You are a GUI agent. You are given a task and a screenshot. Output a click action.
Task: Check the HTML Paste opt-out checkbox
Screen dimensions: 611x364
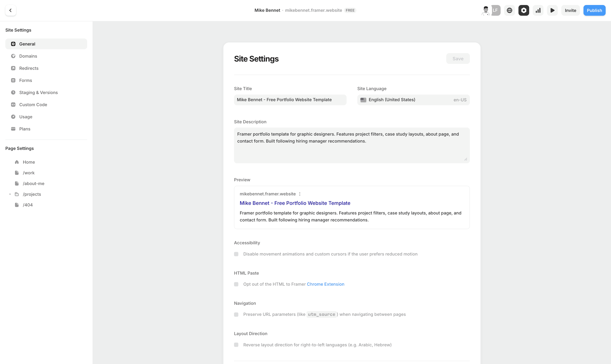coord(236,284)
